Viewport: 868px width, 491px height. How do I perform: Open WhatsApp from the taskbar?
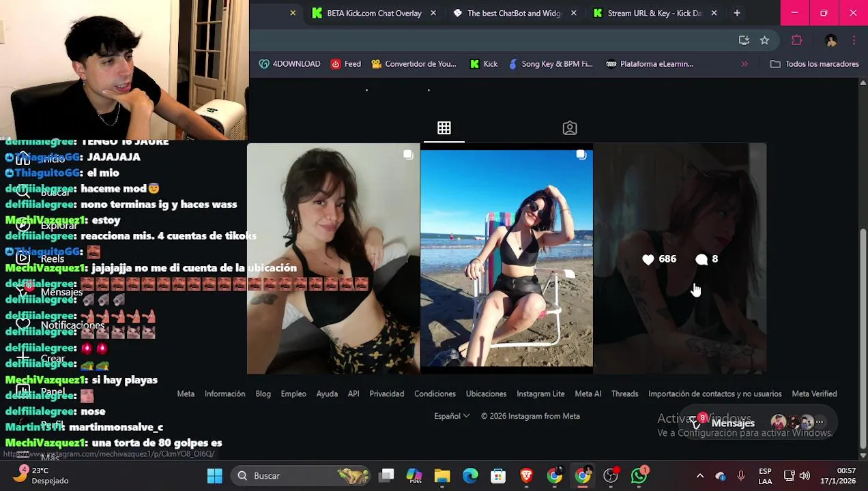point(639,476)
